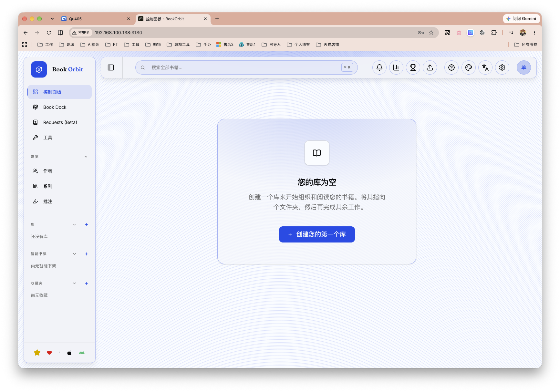560x392 pixels.
Task: Click the browser back arrow
Action: pyautogui.click(x=26, y=33)
